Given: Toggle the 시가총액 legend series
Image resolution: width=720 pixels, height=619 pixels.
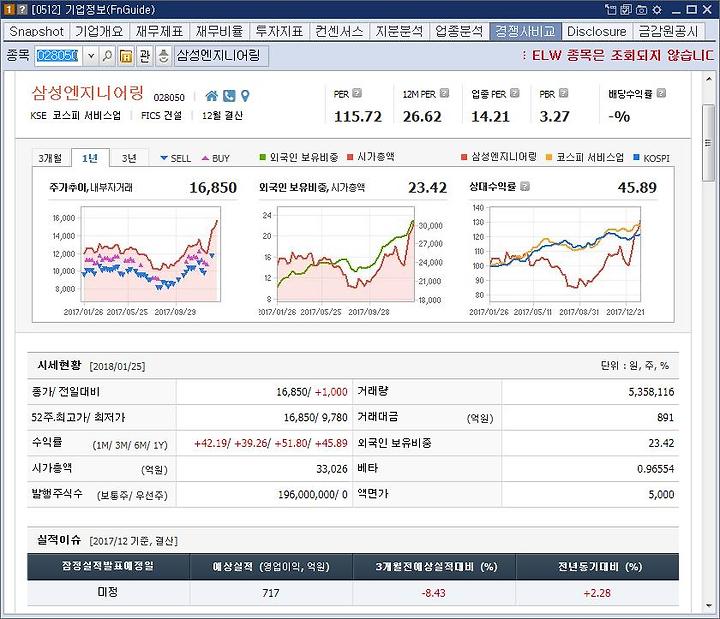Looking at the screenshot, I should coord(371,157).
